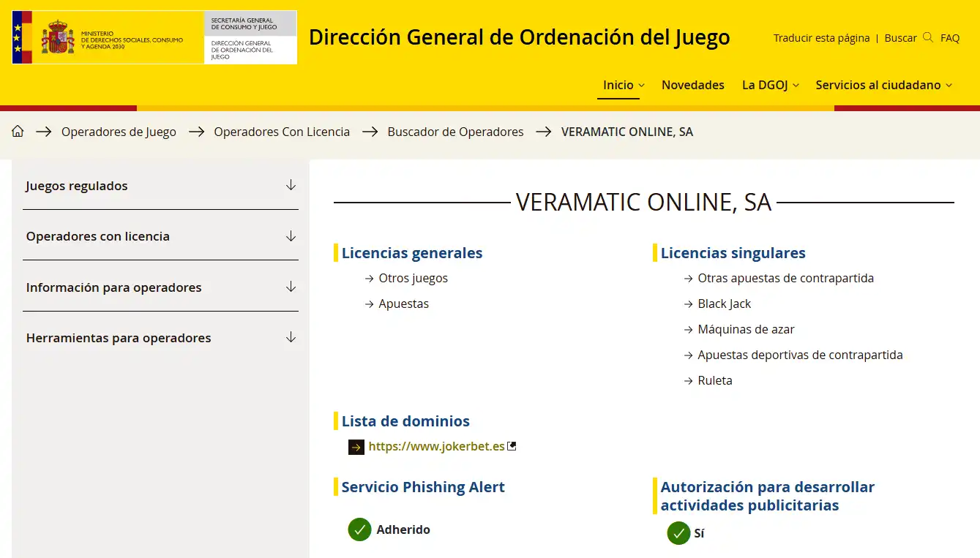This screenshot has height=558, width=980.
Task: Expand the Juegos regulados sidebar section
Action: pos(160,185)
